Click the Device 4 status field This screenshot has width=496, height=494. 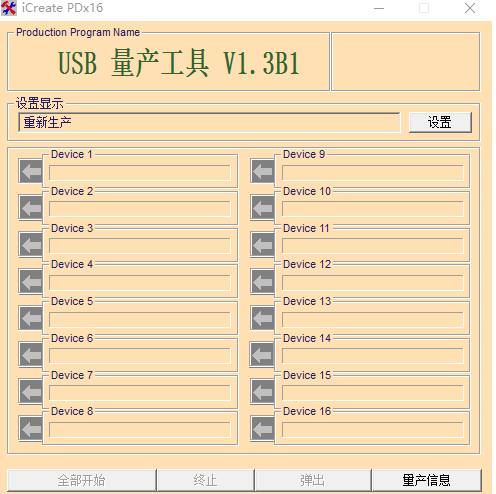pyautogui.click(x=140, y=283)
